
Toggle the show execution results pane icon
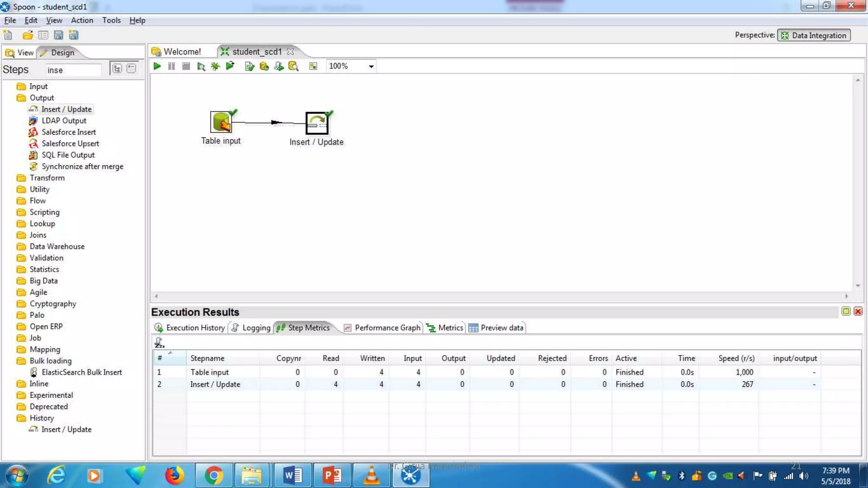coord(313,66)
